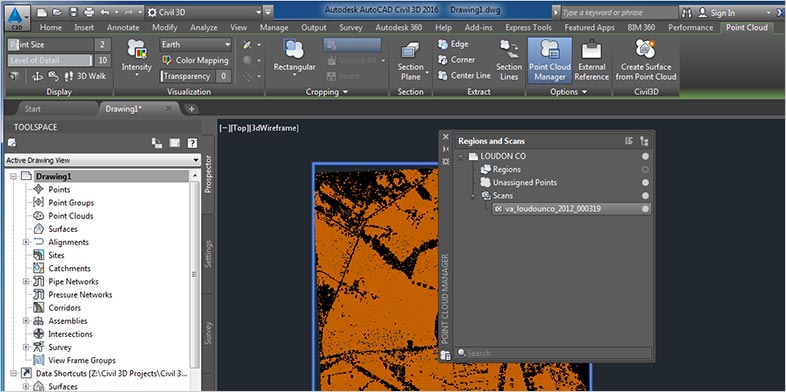Expand the Alignments tree node
The image size is (786, 392).
tap(26, 242)
